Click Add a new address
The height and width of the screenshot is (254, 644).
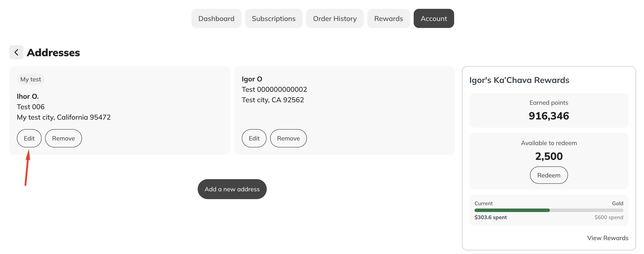click(x=232, y=189)
